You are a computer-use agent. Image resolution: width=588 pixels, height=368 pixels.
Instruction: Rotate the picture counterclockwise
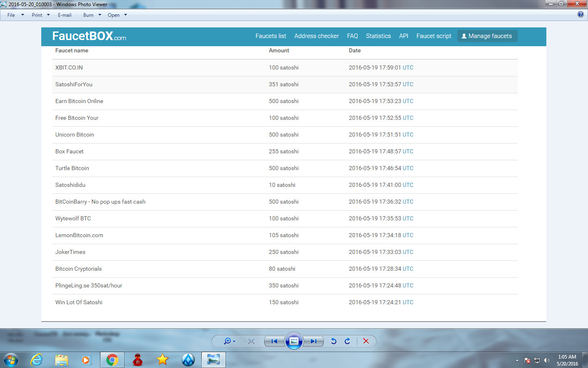pos(334,341)
